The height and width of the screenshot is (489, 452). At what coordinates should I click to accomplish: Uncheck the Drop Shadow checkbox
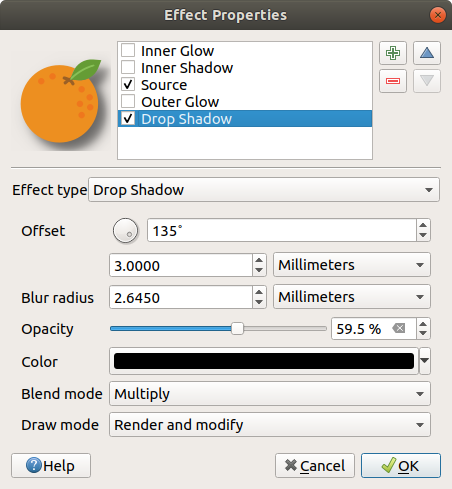[x=128, y=118]
